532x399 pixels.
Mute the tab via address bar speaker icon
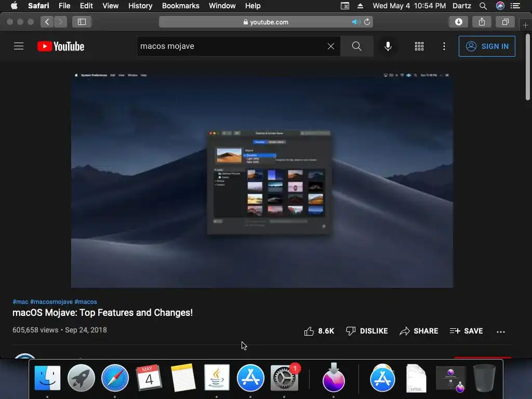[355, 22]
